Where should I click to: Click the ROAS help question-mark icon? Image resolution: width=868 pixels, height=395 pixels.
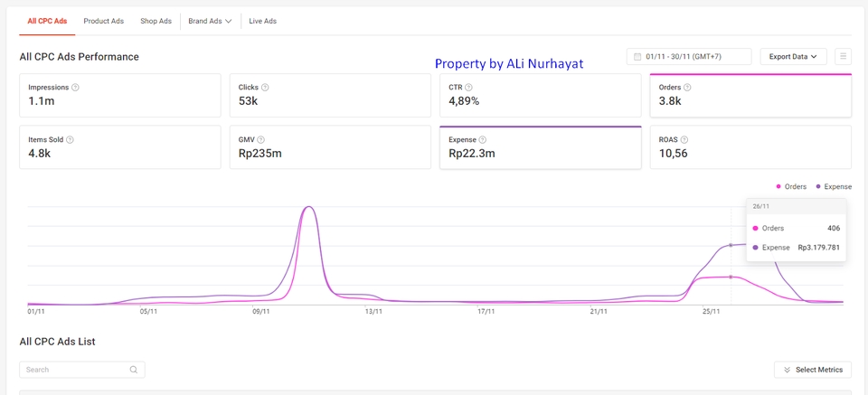tap(684, 140)
